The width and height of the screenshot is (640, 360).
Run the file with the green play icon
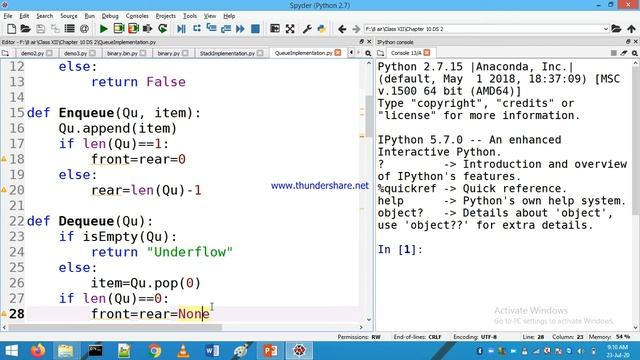pos(104,29)
